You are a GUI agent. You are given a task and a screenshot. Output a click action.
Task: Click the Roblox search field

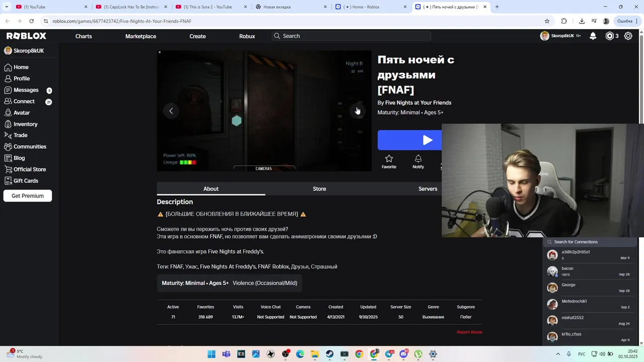click(351, 36)
